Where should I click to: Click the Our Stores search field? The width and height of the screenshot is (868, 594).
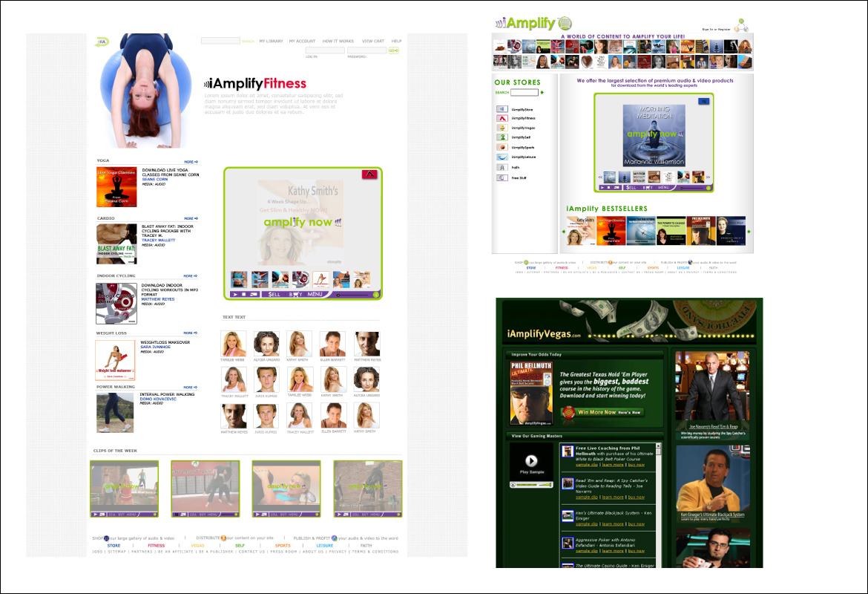525,93
